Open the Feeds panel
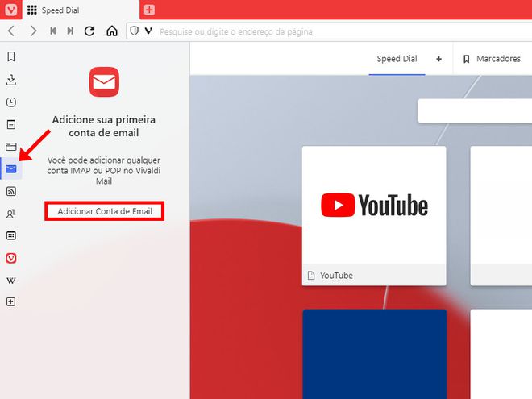The image size is (532, 399). (x=10, y=191)
